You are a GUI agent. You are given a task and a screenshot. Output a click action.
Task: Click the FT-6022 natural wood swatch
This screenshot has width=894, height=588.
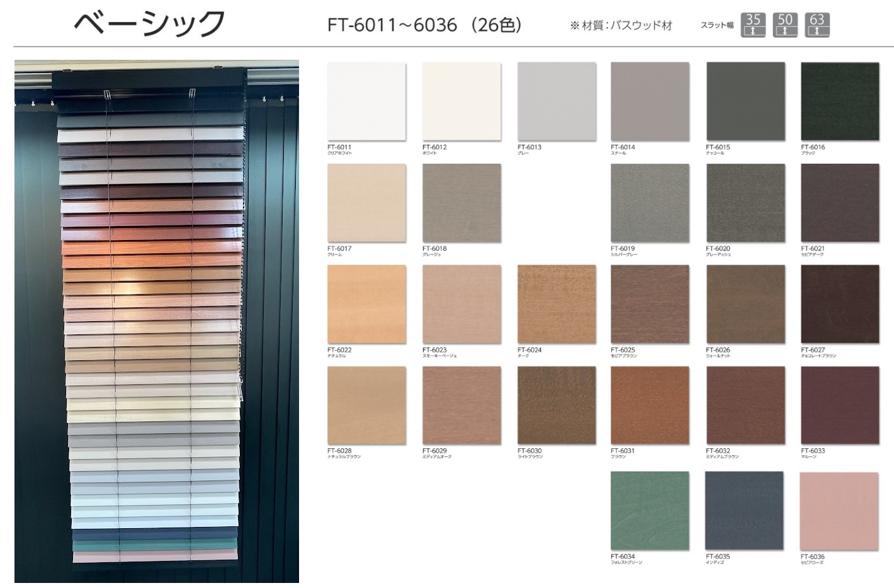(x=366, y=304)
